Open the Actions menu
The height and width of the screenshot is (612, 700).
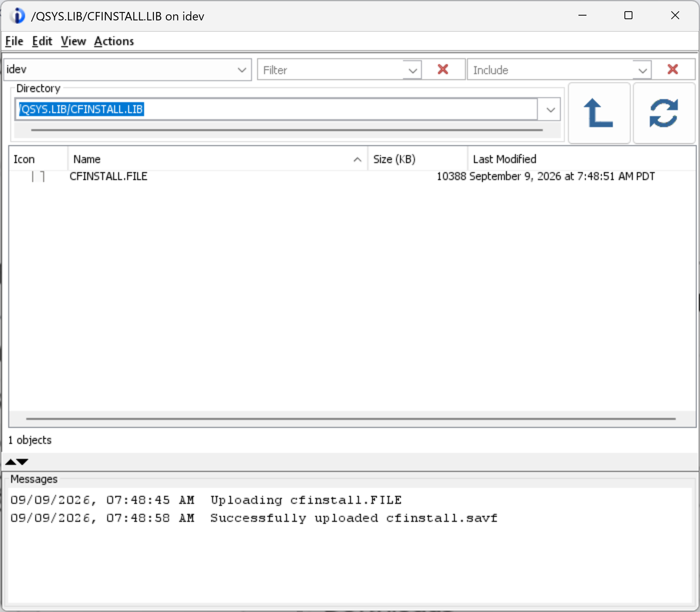114,41
